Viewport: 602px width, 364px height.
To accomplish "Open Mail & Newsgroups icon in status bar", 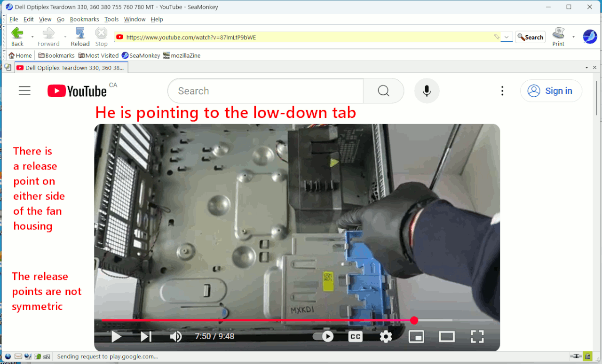I will click(x=18, y=356).
